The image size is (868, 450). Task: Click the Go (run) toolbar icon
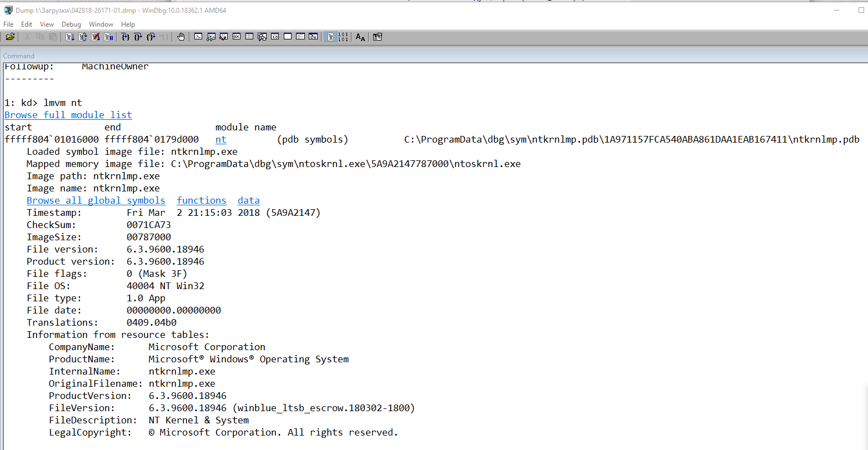69,37
